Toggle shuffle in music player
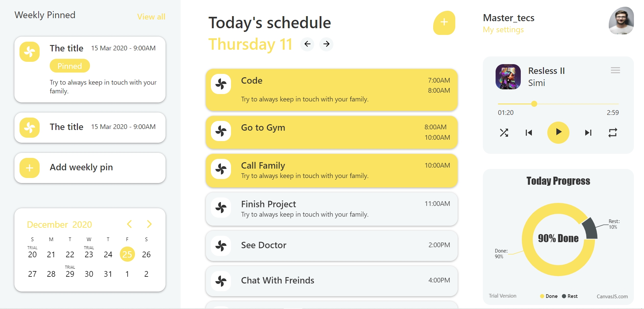 coord(504,133)
